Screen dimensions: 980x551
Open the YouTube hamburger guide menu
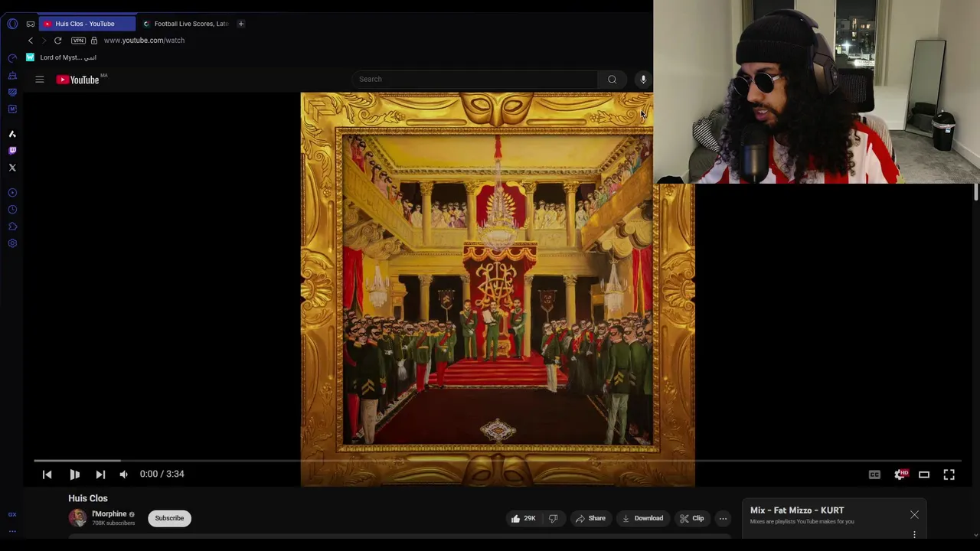click(40, 80)
